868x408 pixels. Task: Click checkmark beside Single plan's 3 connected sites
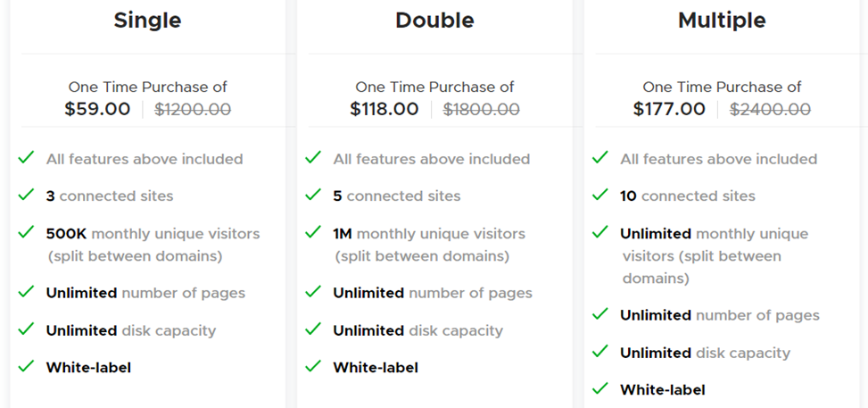[27, 196]
